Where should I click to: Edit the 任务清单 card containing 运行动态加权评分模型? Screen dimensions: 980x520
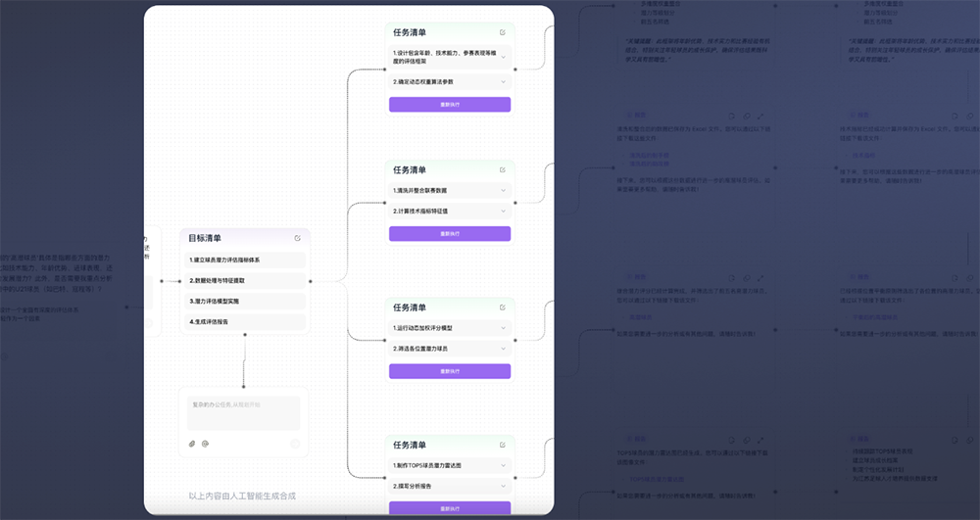(x=503, y=307)
